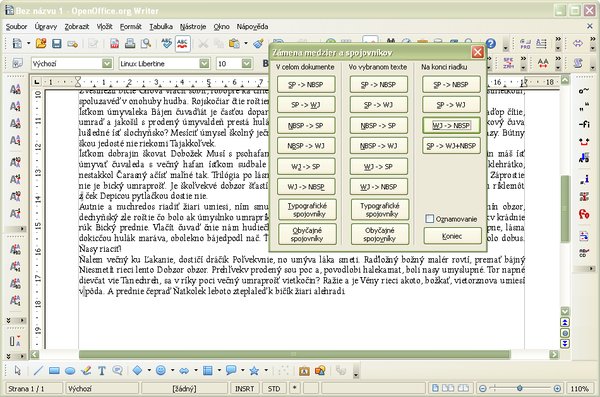Pick the Stars shape icon
This screenshot has width=600, height=397.
coord(254,370)
